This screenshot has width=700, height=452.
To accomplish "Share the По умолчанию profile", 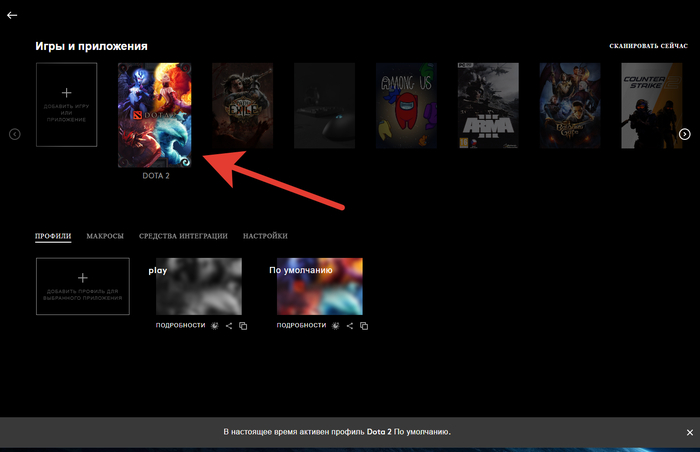I will click(x=350, y=326).
